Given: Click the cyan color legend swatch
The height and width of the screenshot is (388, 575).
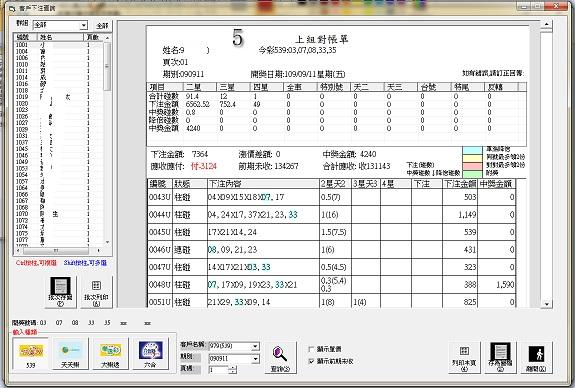Looking at the screenshot, I should [x=472, y=150].
